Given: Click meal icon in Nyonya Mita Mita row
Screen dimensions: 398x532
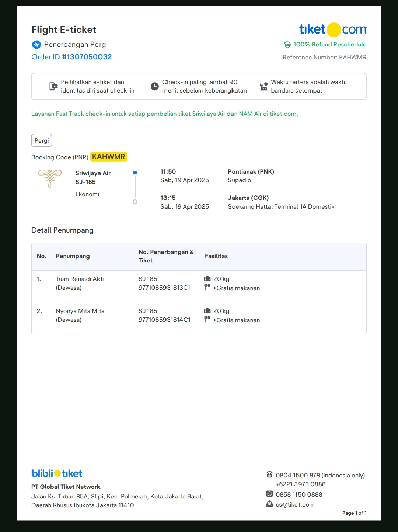Looking at the screenshot, I should tap(207, 319).
